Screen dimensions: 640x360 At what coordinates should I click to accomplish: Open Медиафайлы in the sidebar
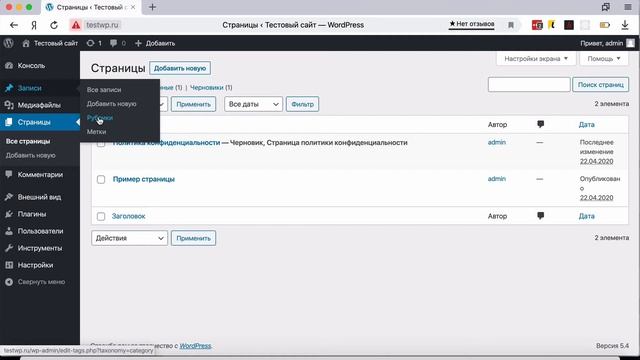coord(40,105)
